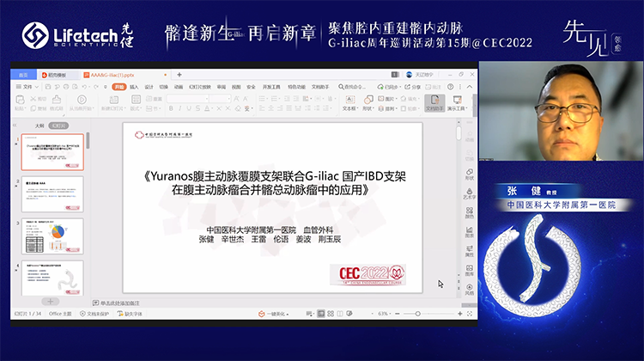Click the Copy icon in ribbon

(x=33, y=108)
